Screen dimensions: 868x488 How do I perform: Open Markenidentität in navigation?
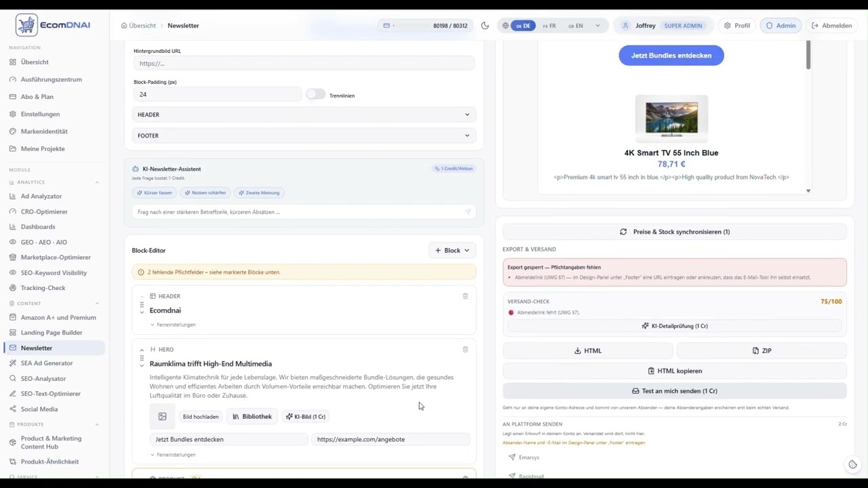pyautogui.click(x=44, y=131)
